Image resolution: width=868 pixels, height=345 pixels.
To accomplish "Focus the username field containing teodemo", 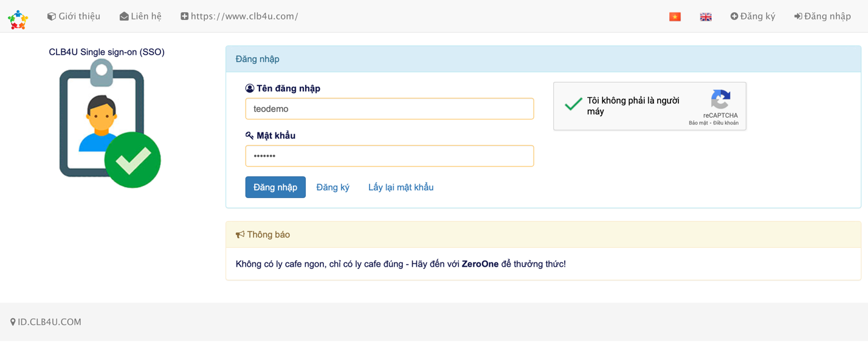I will [390, 109].
